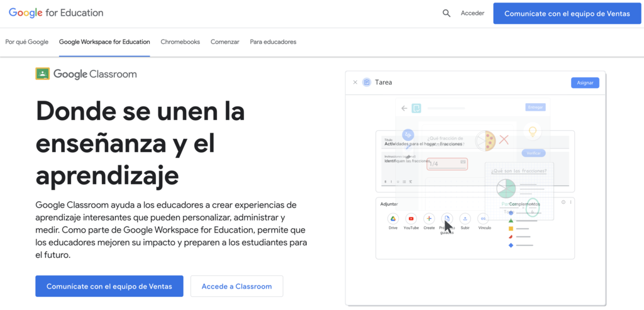Viewport: 644px width, 310px height.
Task: Click the Complementos label
Action: click(524, 204)
